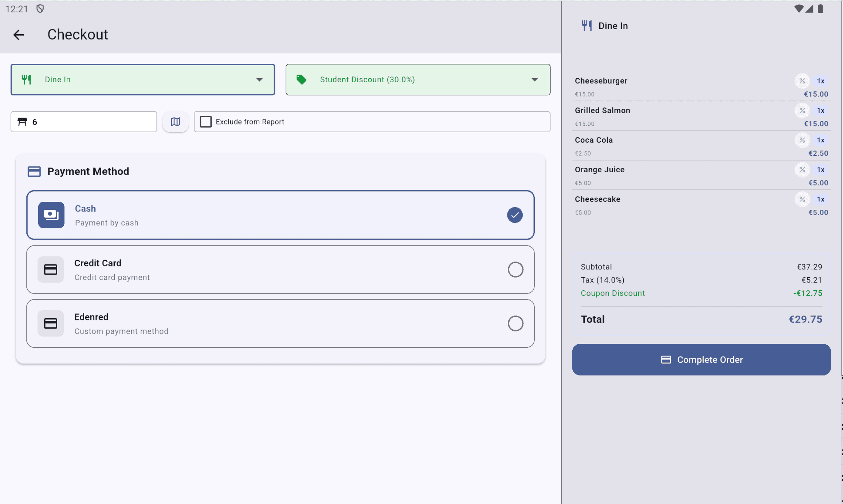Click the tag icon in Student Discount selector
The width and height of the screenshot is (843, 504).
tap(301, 79)
